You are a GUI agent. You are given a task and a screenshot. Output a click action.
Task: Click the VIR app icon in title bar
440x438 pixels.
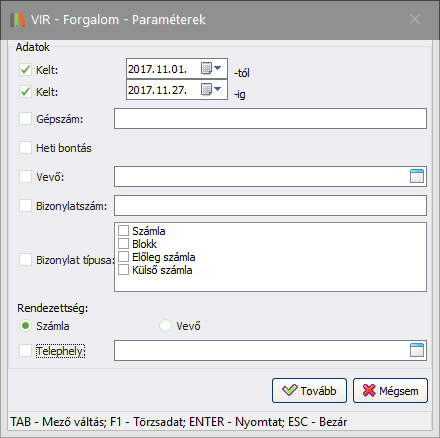pos(18,20)
